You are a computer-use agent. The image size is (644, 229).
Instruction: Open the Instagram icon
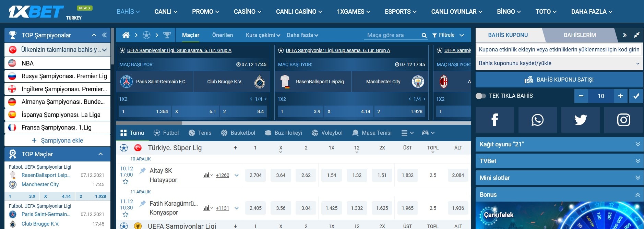coord(623,120)
